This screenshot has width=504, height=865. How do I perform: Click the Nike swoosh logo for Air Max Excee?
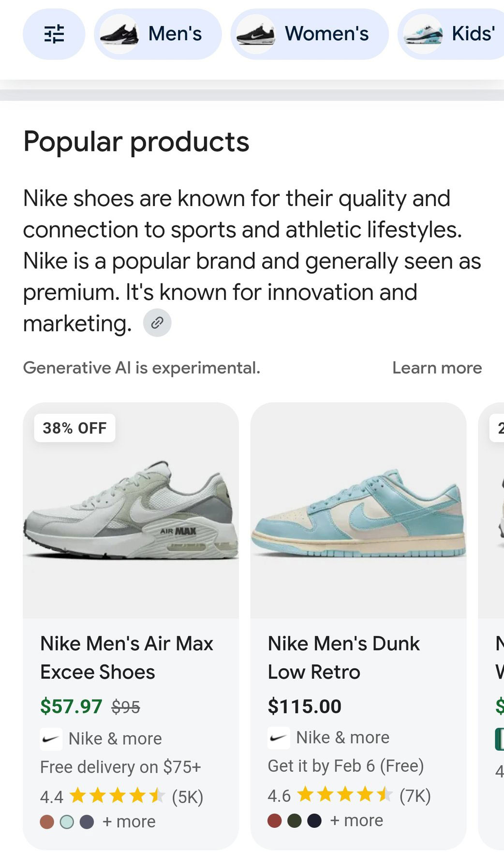(x=52, y=738)
